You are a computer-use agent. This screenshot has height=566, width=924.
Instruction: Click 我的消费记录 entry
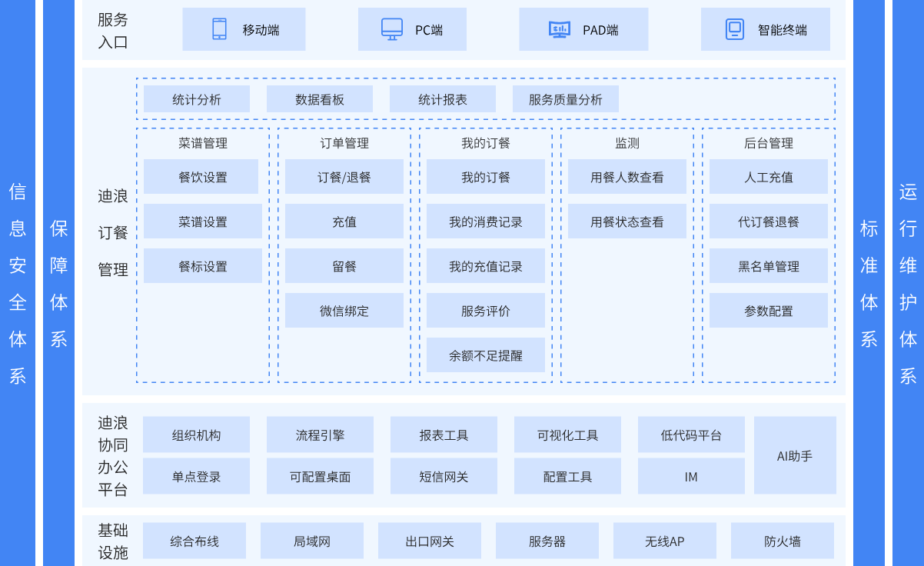pyautogui.click(x=486, y=221)
